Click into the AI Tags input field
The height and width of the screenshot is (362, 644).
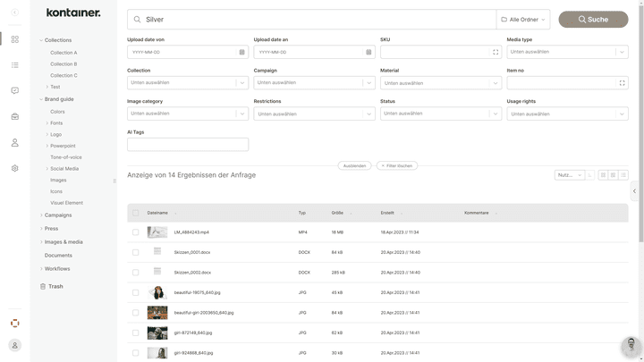188,144
